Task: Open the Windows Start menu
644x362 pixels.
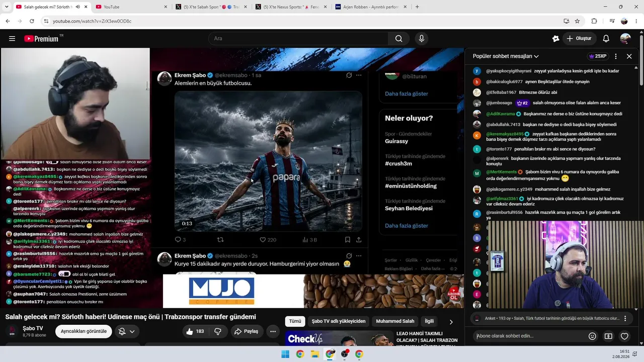Action: pos(285,354)
